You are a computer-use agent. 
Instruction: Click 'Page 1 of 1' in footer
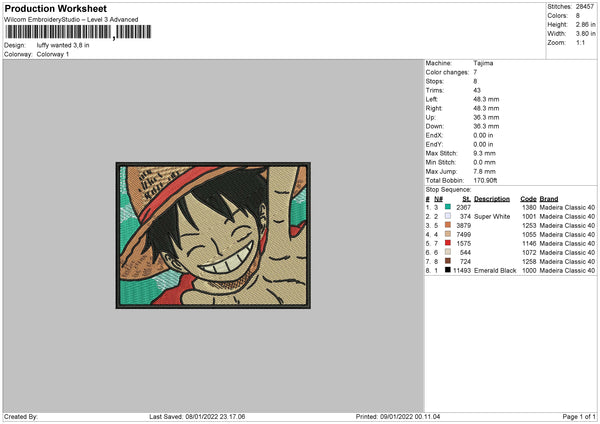click(x=579, y=416)
